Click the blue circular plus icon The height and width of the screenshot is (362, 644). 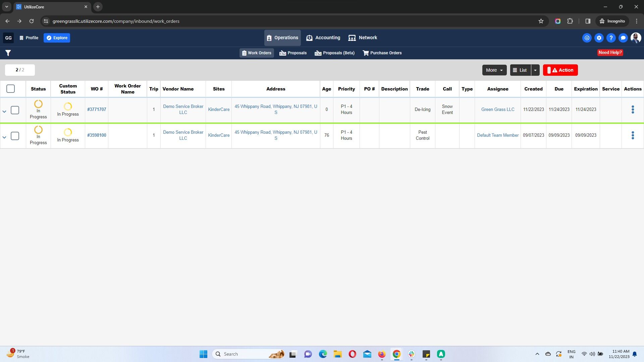tap(587, 38)
